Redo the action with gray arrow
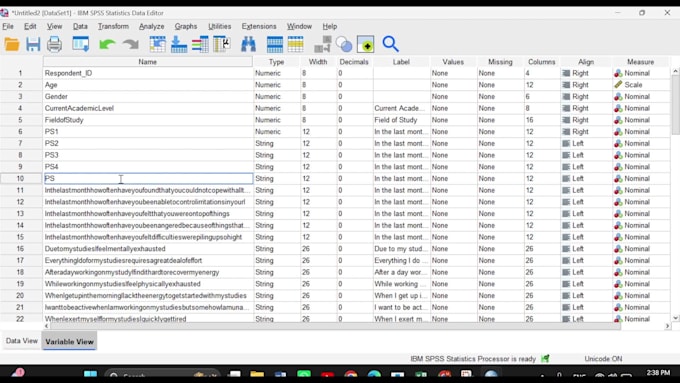The width and height of the screenshot is (680, 383). tap(131, 44)
